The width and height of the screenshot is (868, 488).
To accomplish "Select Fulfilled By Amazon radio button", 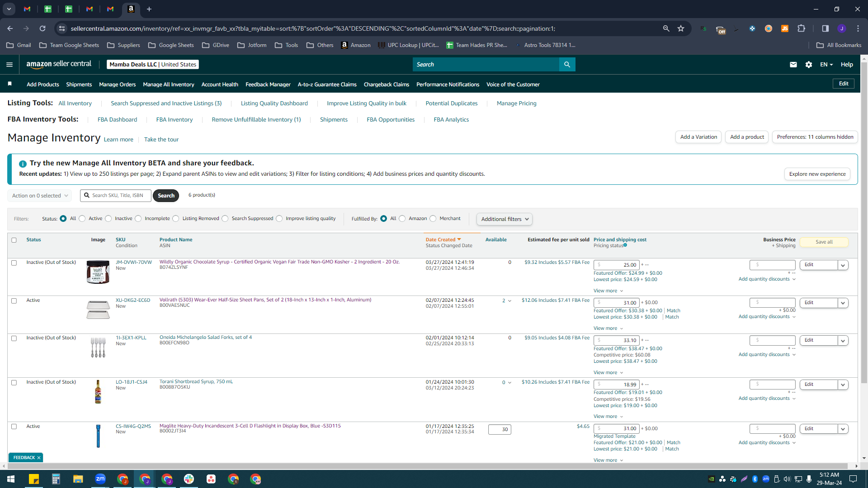I will point(402,219).
